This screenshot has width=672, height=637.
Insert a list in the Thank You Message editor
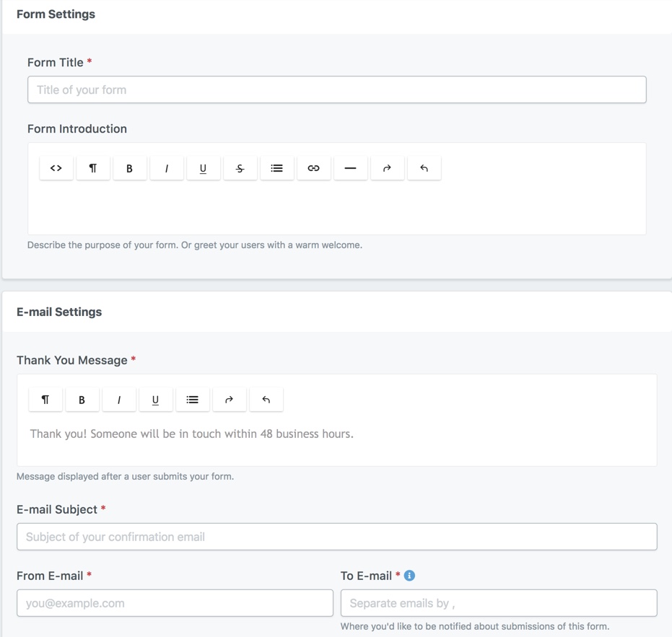coord(192,399)
